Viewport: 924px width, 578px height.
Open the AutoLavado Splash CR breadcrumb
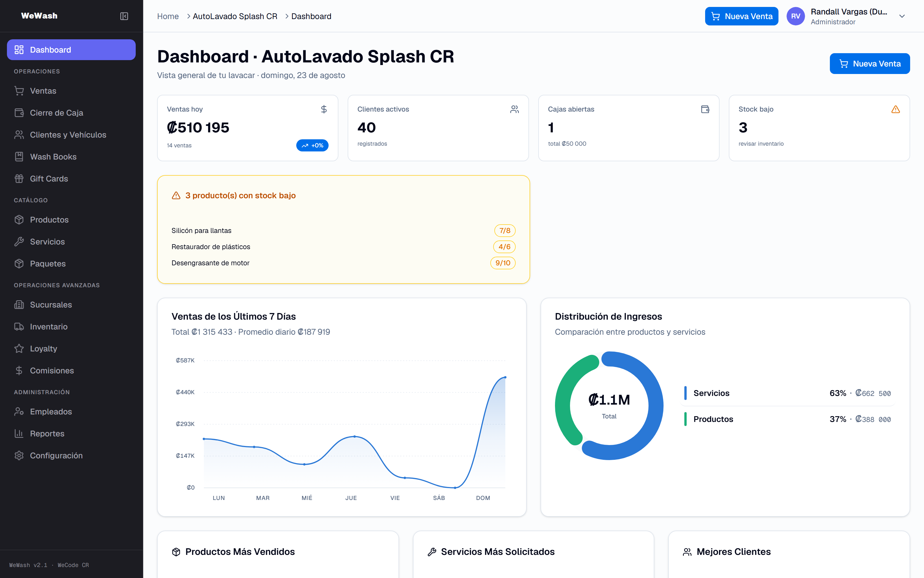point(235,16)
